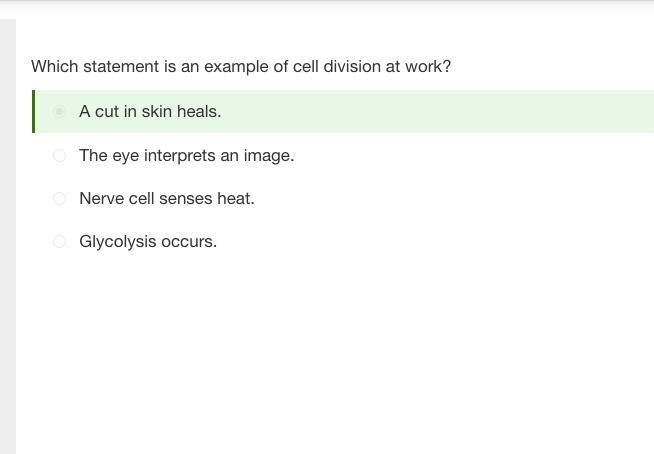This screenshot has width=654, height=454.
Task: Click the gray sidebar strip on the left edge
Action: click(x=8, y=236)
